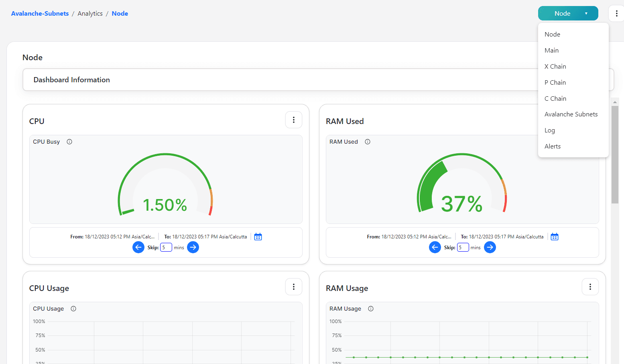Click the To date text in CPU card
This screenshot has width=624, height=364.
[205, 237]
